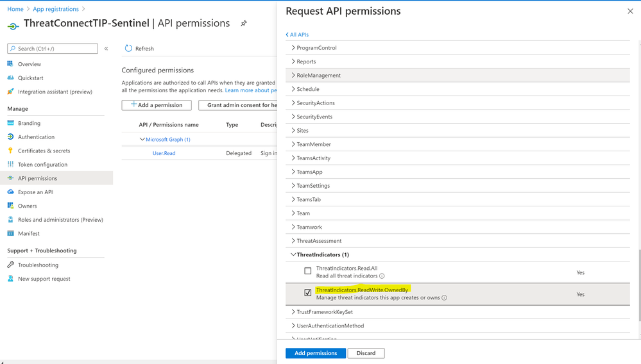Click the Roles and administrators icon

tap(10, 220)
